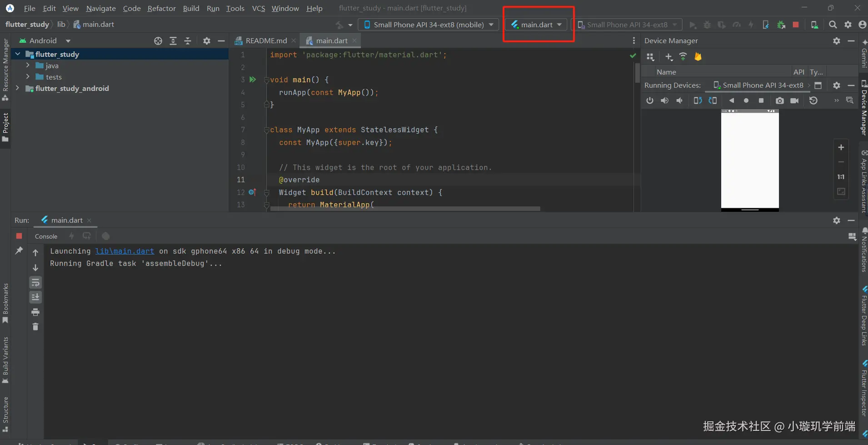Toggle scroll to end in console
The height and width of the screenshot is (445, 868).
pyautogui.click(x=35, y=297)
